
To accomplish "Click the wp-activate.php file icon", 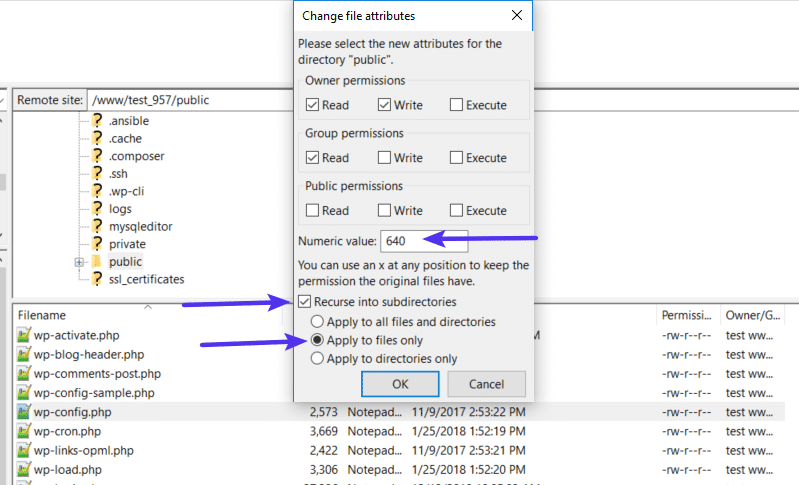I will pos(24,335).
